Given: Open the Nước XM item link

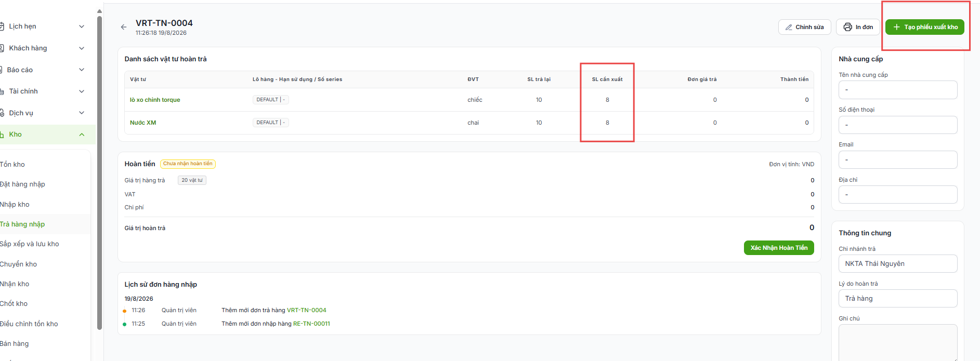Looking at the screenshot, I should (143, 123).
